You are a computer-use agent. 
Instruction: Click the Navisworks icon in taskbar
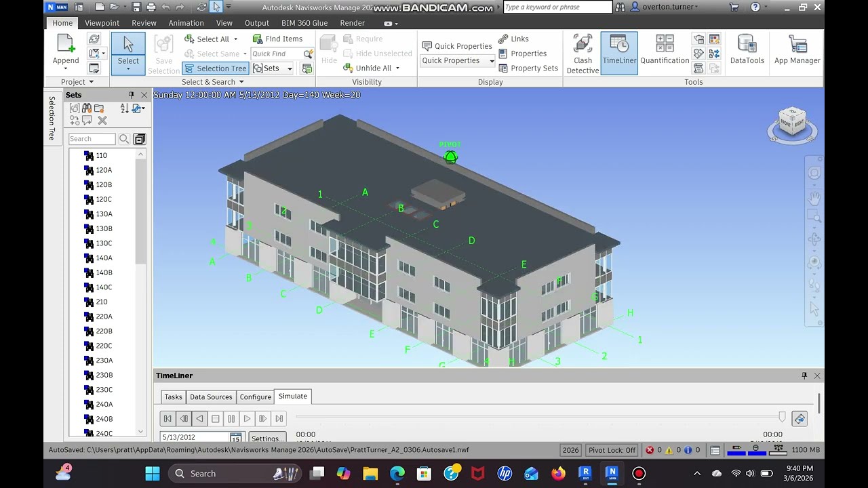pyautogui.click(x=612, y=473)
